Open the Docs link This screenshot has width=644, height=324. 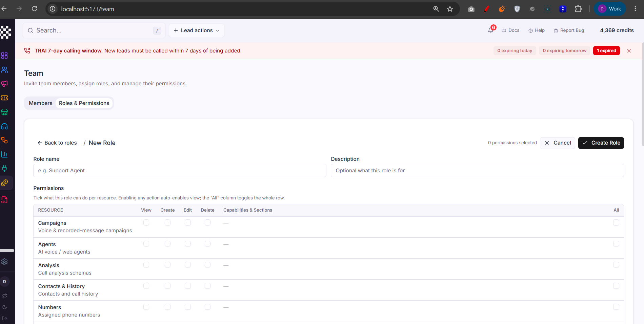coord(510,30)
